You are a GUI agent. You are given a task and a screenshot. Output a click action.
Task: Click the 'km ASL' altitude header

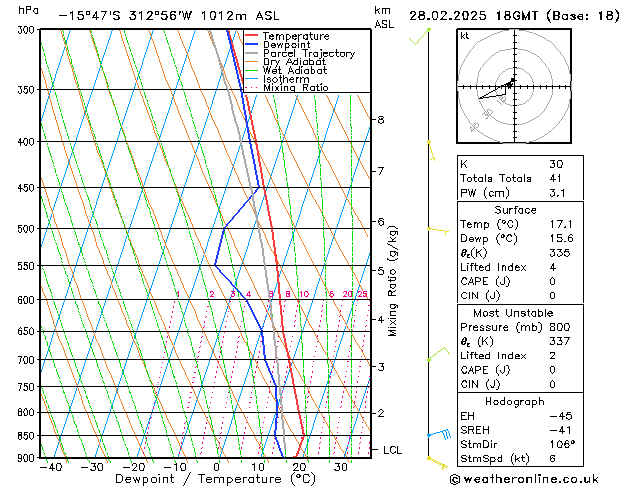pos(384,17)
